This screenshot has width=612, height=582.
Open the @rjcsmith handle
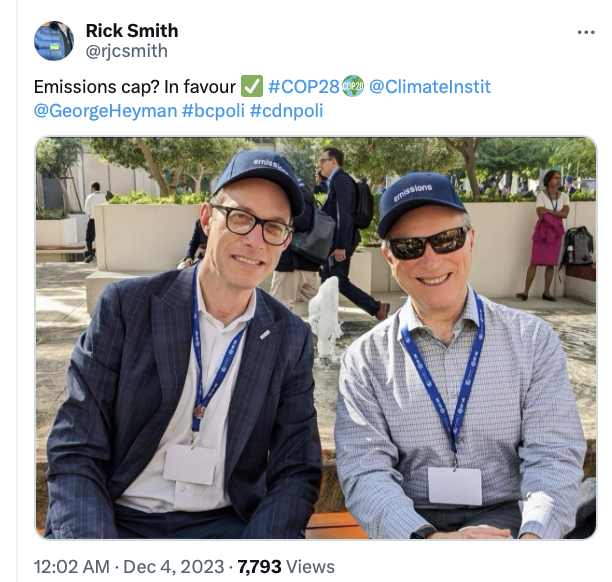(x=126, y=51)
